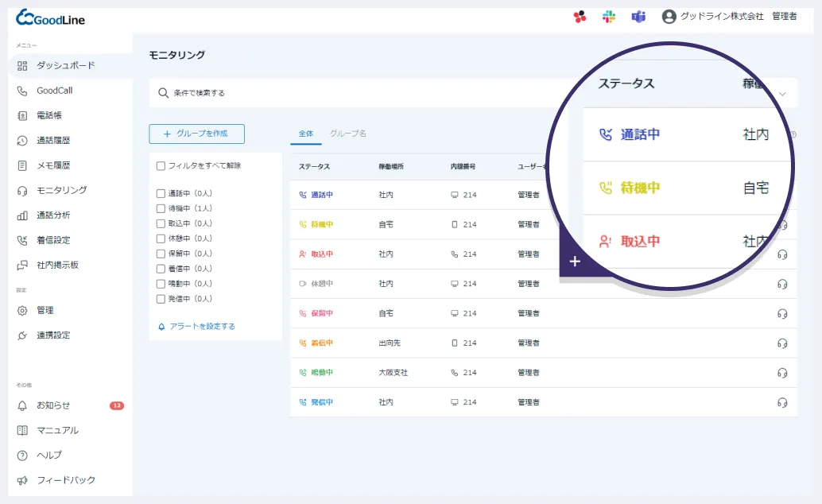Expand the purple plus button
822x504 pixels.
pos(575,262)
